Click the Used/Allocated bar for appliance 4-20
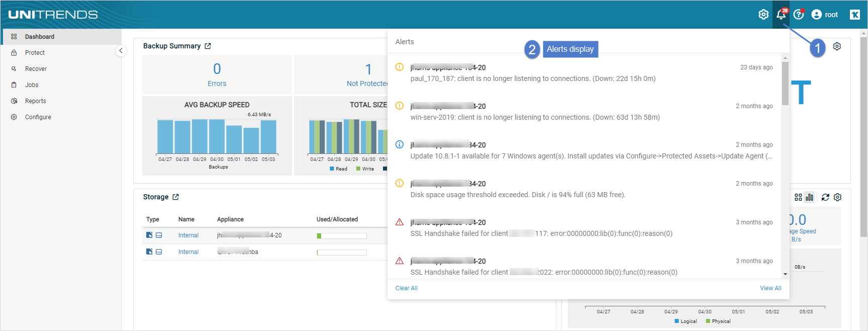Image resolution: width=868 pixels, height=331 pixels. pos(342,235)
